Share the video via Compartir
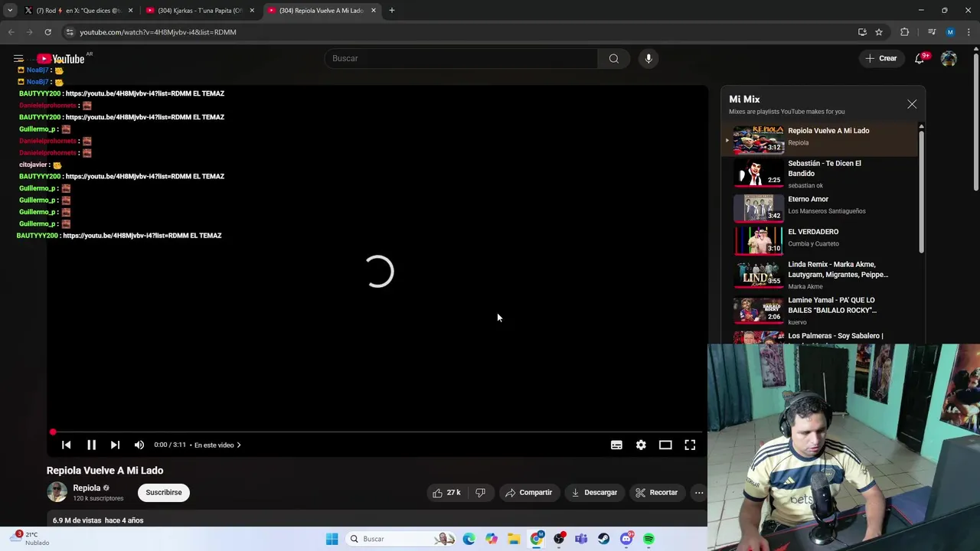Image resolution: width=980 pixels, height=551 pixels. 528,492
